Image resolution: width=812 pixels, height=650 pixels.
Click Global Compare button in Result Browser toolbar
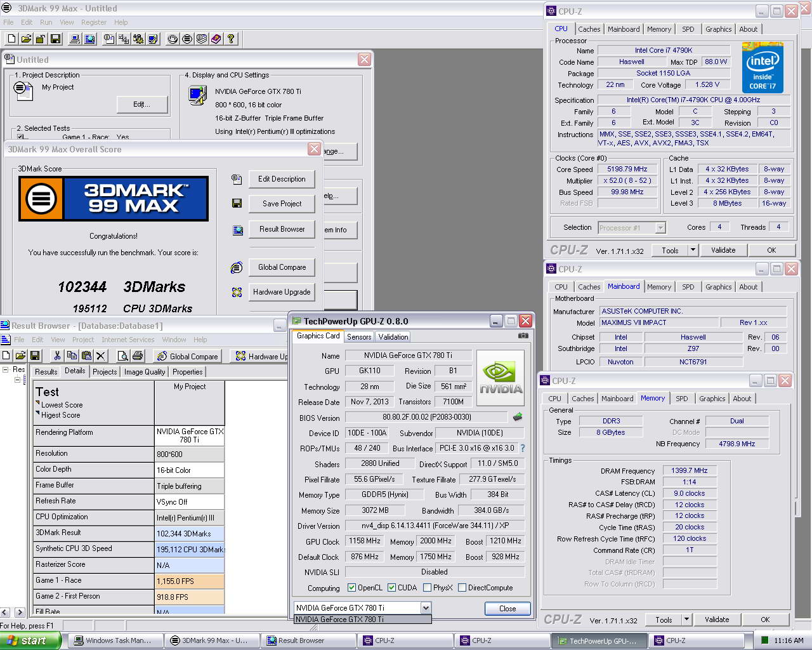pyautogui.click(x=188, y=356)
